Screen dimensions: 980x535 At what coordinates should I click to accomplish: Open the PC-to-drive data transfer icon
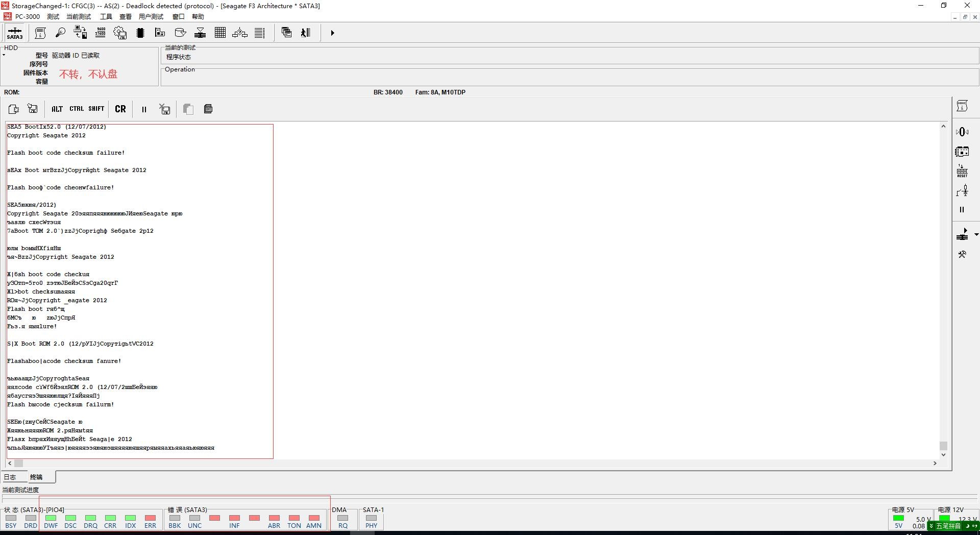pyautogui.click(x=80, y=33)
